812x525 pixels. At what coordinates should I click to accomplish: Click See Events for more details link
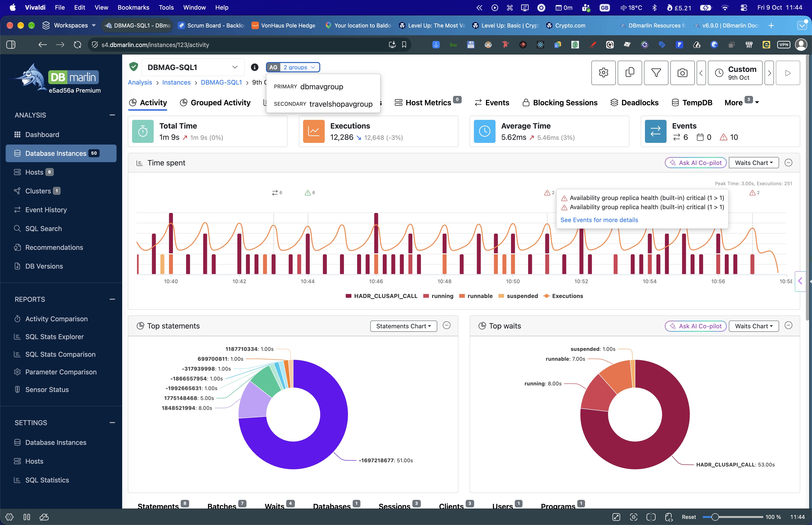coord(599,220)
